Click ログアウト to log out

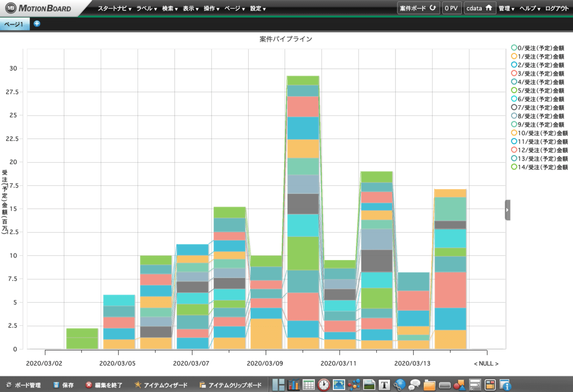click(557, 9)
